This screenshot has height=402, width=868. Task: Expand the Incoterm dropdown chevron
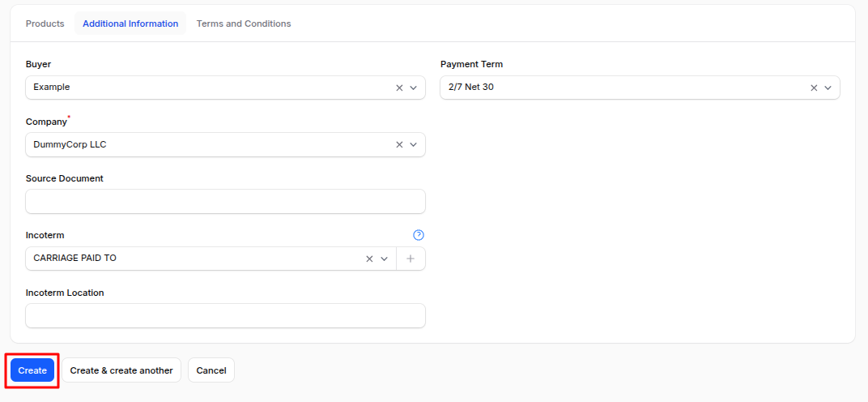385,259
